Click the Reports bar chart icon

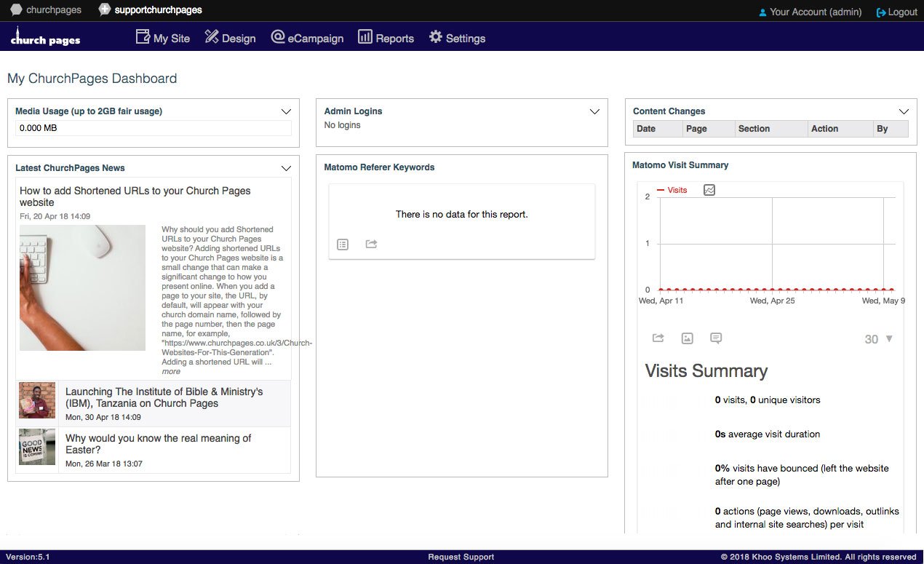point(365,37)
